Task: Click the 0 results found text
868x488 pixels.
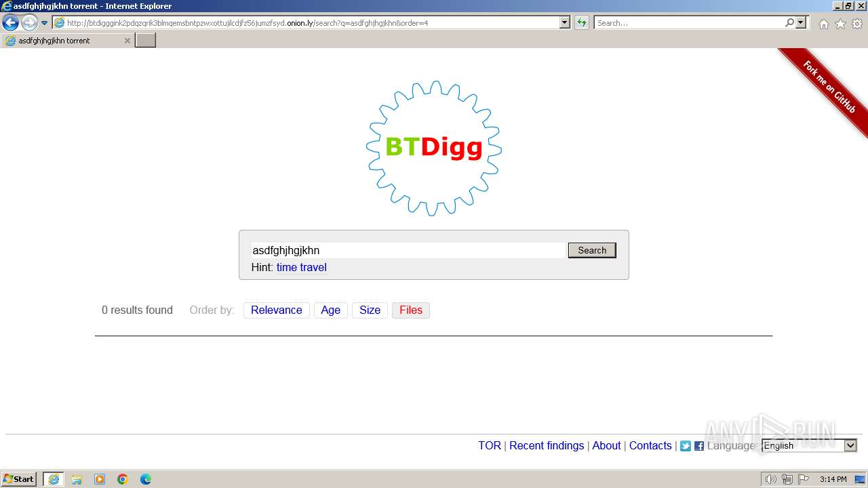Action: 137,310
